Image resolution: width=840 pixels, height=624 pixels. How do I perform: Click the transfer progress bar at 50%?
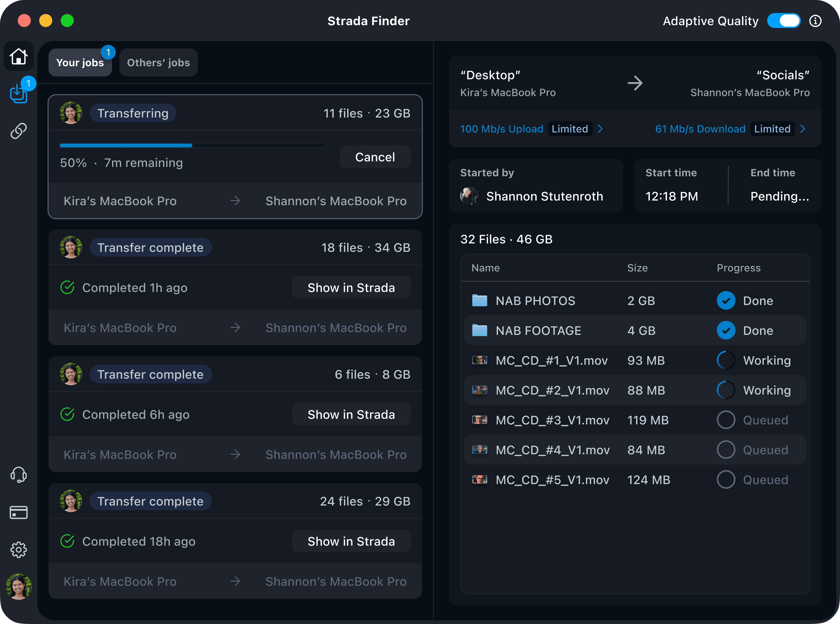click(x=192, y=146)
